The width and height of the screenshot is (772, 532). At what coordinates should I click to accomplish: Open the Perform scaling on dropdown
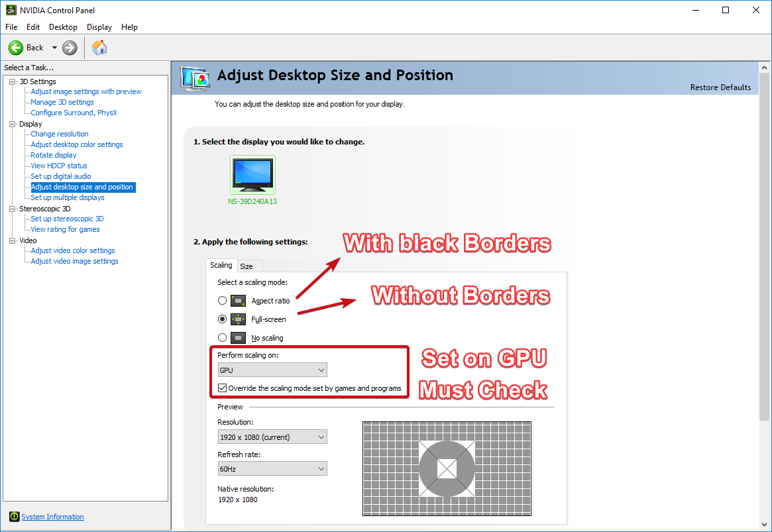272,370
